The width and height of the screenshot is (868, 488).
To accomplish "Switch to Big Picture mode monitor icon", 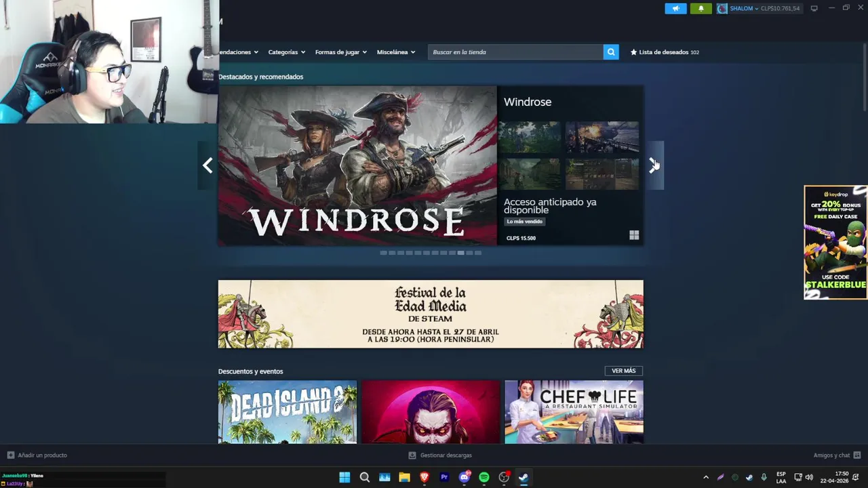I will [x=814, y=8].
